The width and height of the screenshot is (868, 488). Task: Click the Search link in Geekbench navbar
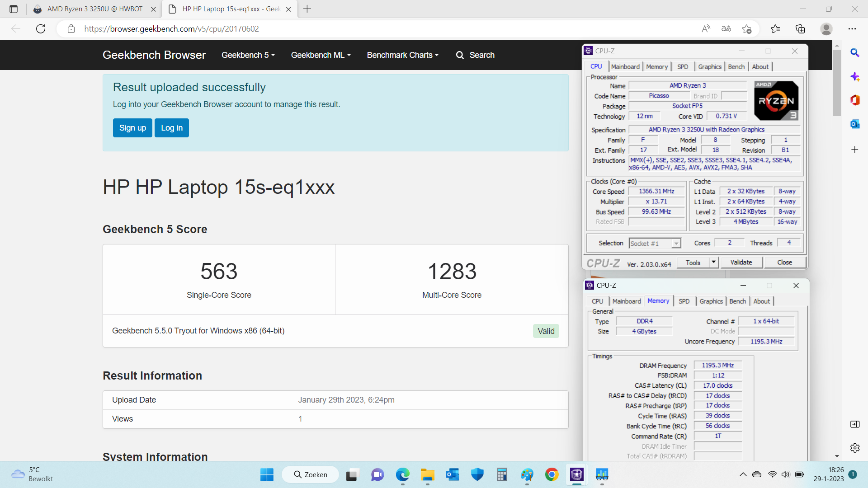[475, 55]
